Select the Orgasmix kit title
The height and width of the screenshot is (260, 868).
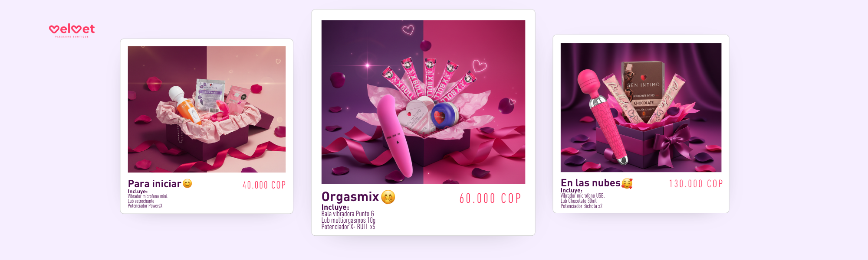350,197
